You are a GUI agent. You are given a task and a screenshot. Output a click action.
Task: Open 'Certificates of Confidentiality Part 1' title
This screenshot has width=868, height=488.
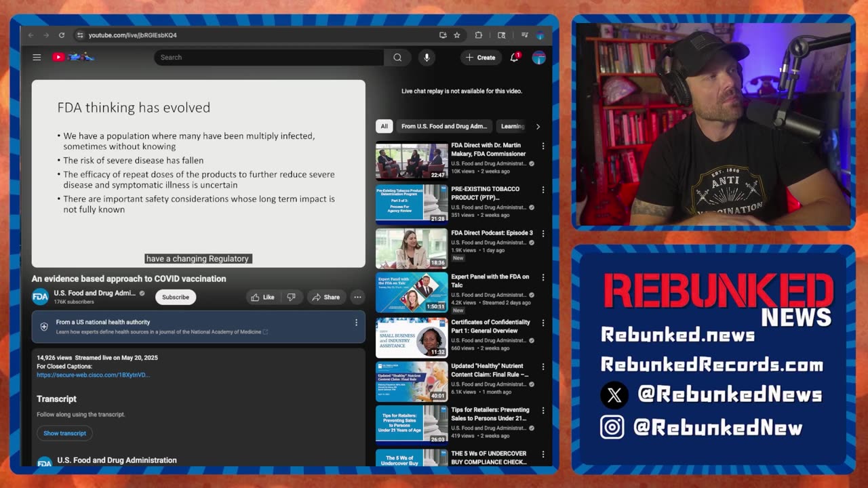pyautogui.click(x=491, y=326)
